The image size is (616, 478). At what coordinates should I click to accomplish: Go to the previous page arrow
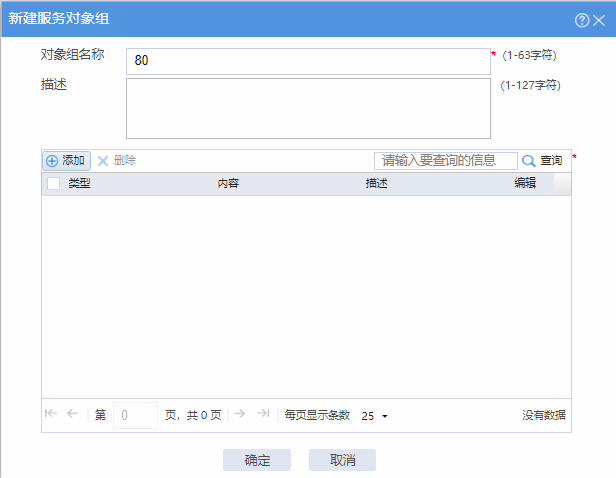tap(72, 414)
